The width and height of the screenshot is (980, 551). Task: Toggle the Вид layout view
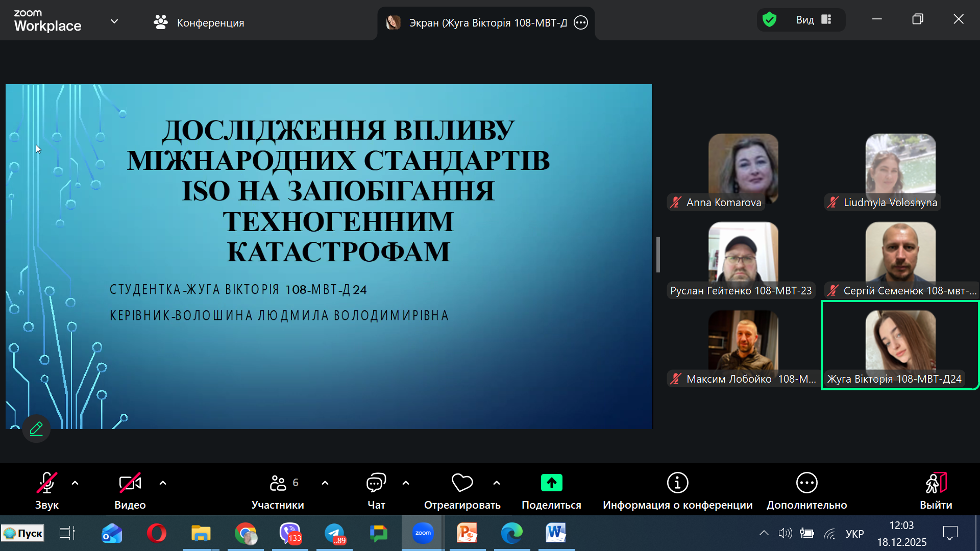tap(814, 20)
